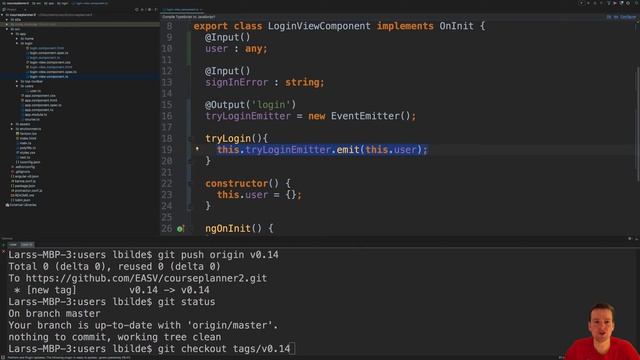Screen dimensions: 640x360
Task: Select tslint.json in project tree
Action: pyautogui.click(x=22, y=200)
